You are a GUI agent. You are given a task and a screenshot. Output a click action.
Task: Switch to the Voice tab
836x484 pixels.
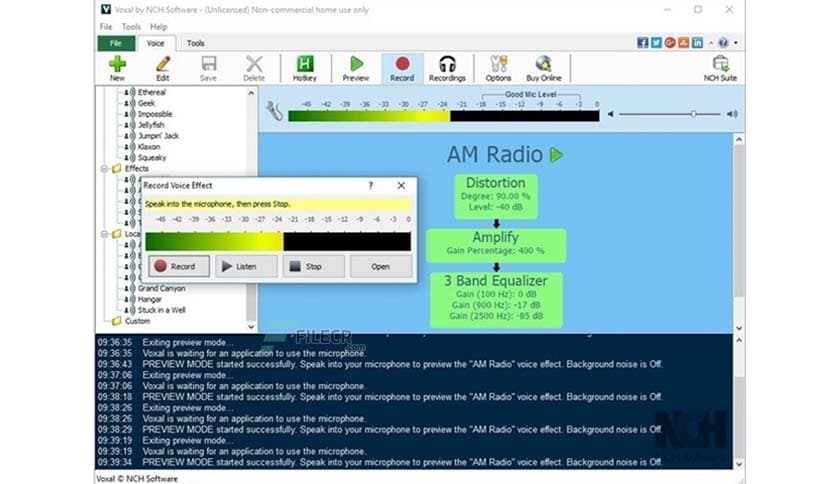[155, 43]
